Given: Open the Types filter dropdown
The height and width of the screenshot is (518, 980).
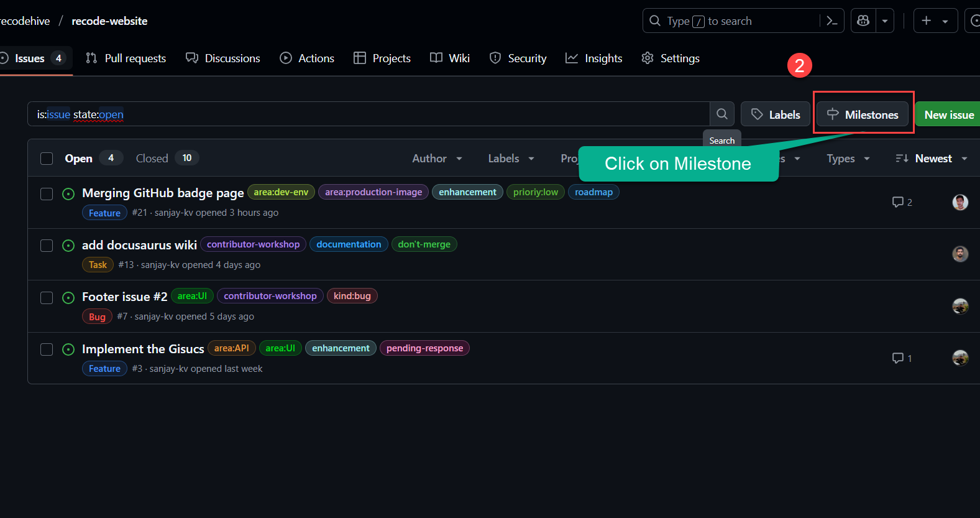Looking at the screenshot, I should pyautogui.click(x=848, y=159).
